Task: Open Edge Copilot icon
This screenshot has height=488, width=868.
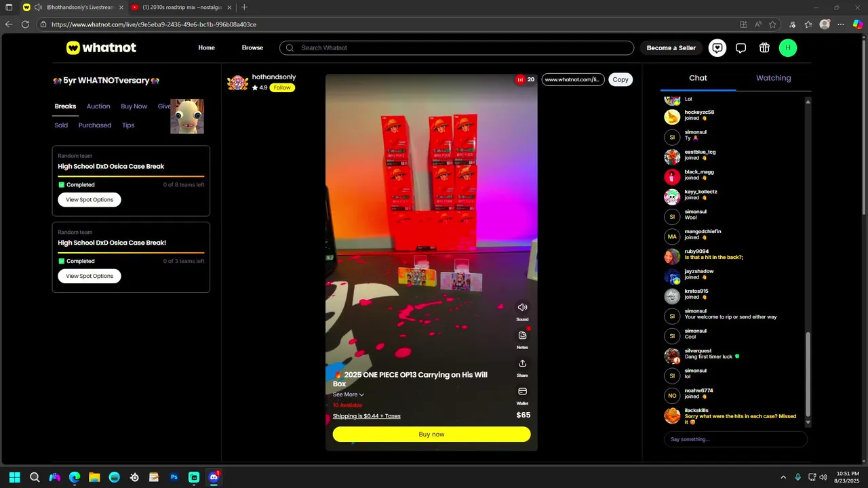Action: pos(857,24)
